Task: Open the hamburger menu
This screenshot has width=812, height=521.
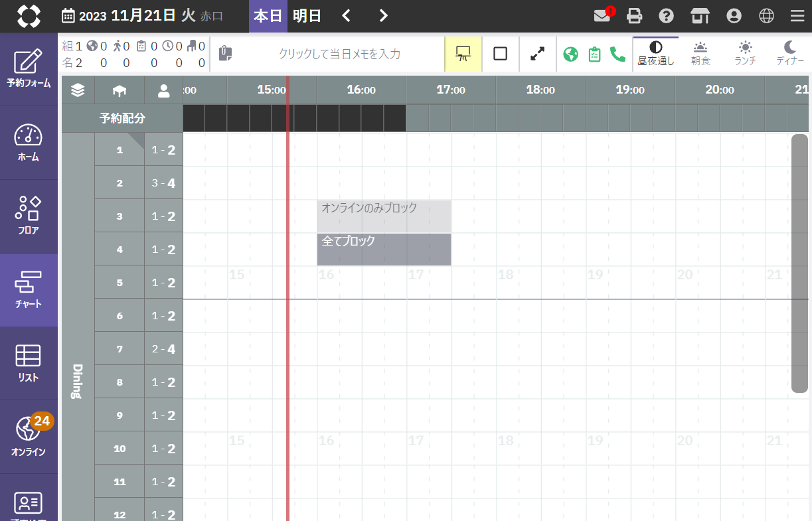Action: pyautogui.click(x=797, y=16)
